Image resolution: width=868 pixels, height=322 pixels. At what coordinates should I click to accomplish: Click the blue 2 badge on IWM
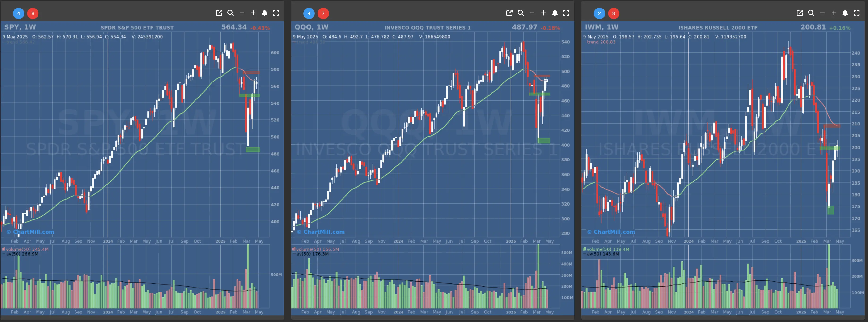(599, 13)
